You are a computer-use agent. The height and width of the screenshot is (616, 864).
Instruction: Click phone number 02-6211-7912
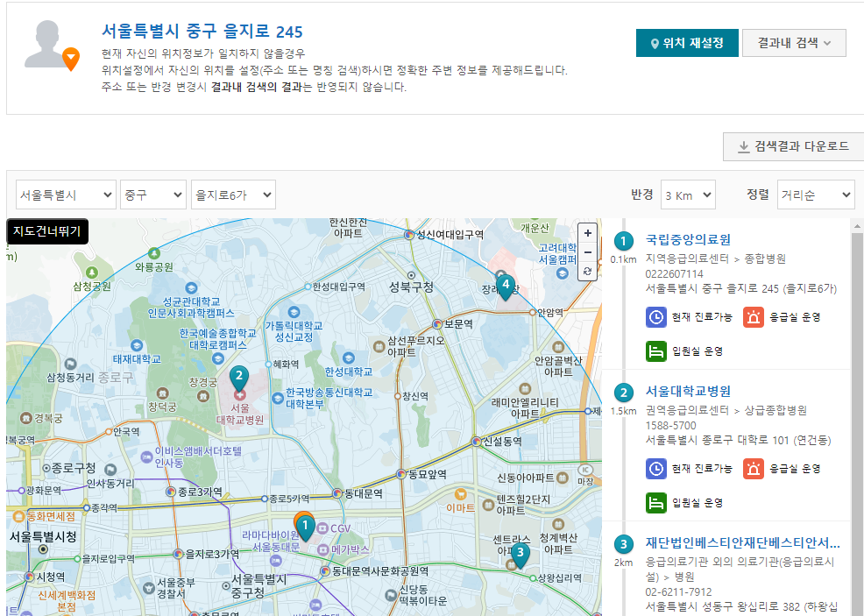(x=678, y=592)
